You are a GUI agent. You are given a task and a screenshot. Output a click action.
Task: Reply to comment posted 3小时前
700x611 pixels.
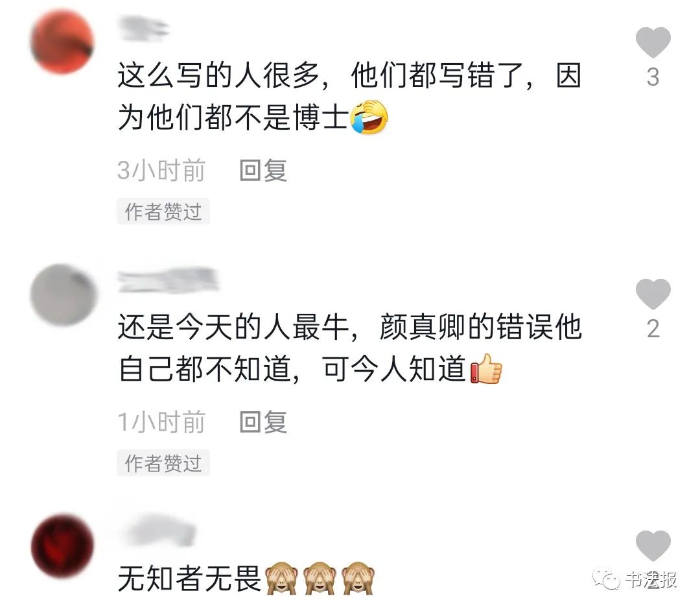[263, 170]
